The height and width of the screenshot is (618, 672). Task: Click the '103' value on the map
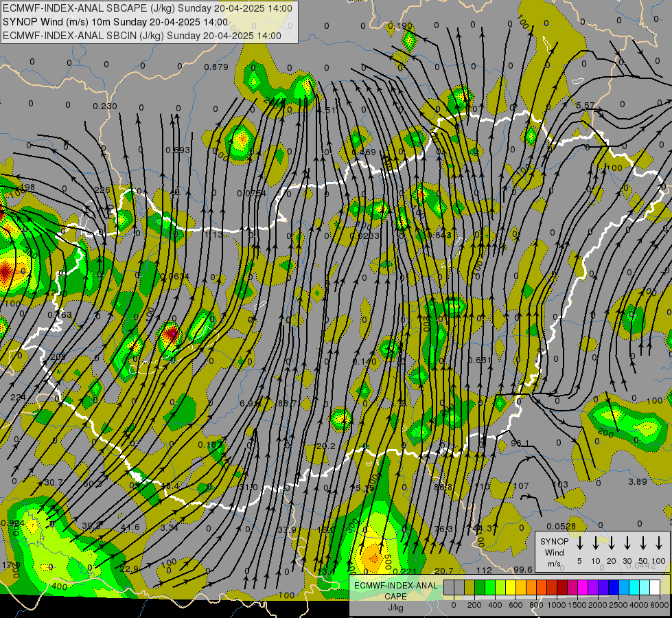tap(560, 485)
